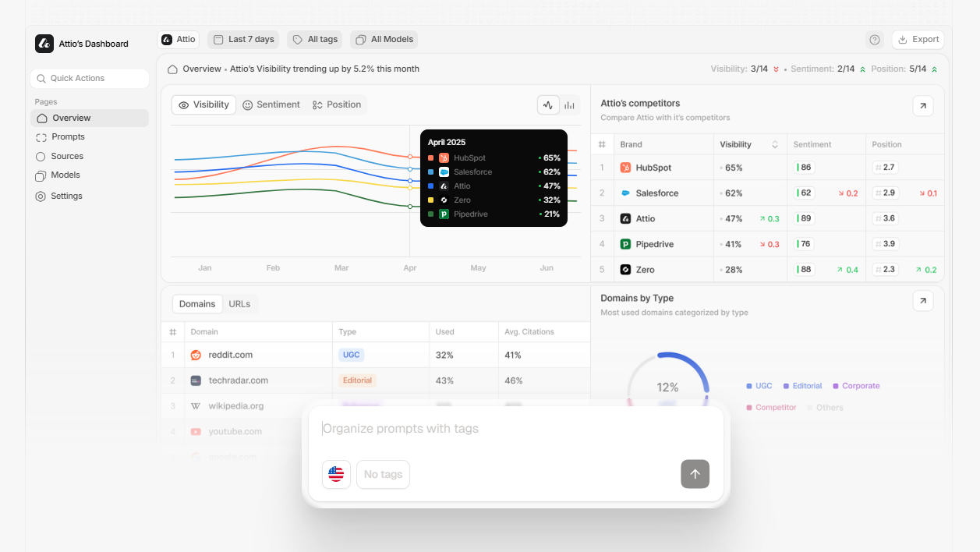Open Attio's competitors expand arrow
Viewport: 980px width, 552px height.
point(923,106)
